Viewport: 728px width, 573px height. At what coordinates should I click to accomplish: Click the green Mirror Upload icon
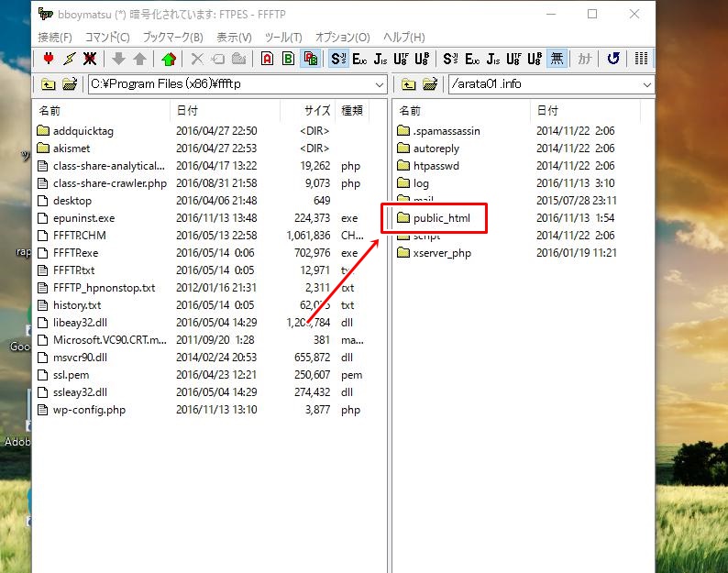click(x=169, y=59)
